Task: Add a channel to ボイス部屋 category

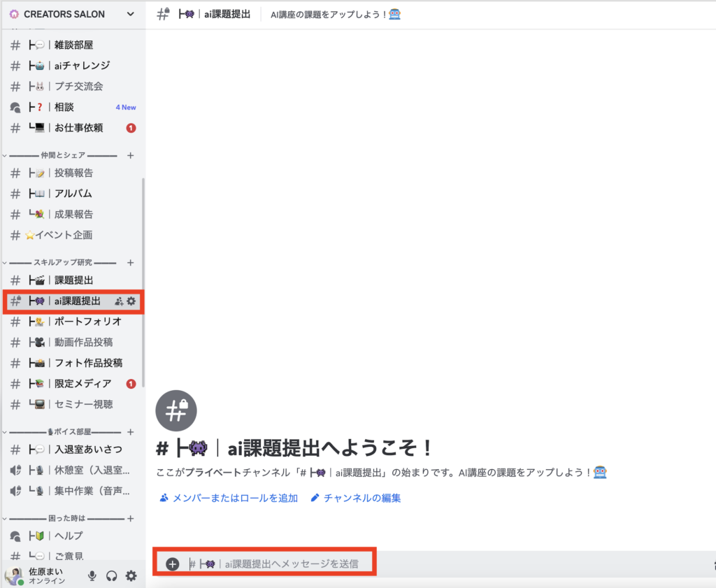Action: [x=131, y=432]
